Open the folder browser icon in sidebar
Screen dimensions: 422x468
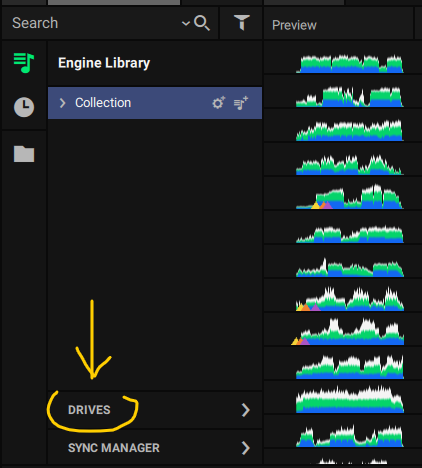pyautogui.click(x=24, y=154)
